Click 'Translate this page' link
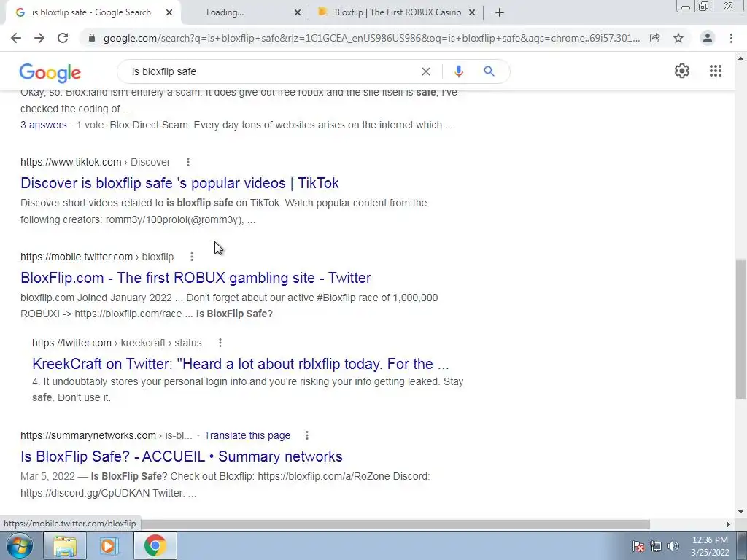The image size is (747, 560). 247,435
